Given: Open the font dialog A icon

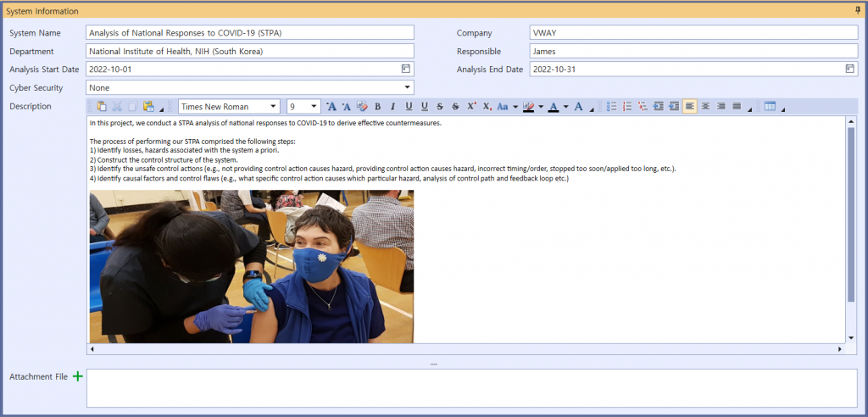Looking at the screenshot, I should (578, 106).
